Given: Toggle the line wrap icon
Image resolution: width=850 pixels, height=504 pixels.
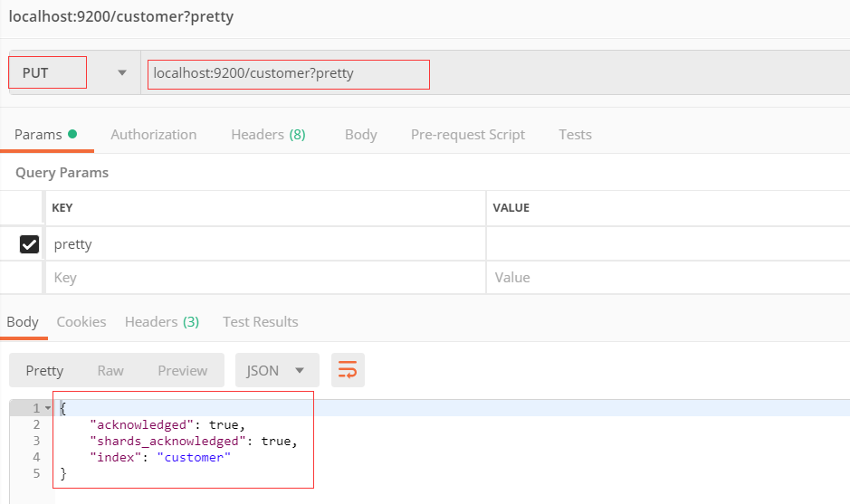Looking at the screenshot, I should point(348,370).
